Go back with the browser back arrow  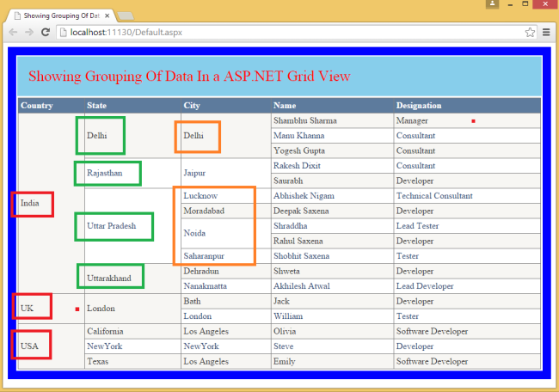[x=13, y=33]
